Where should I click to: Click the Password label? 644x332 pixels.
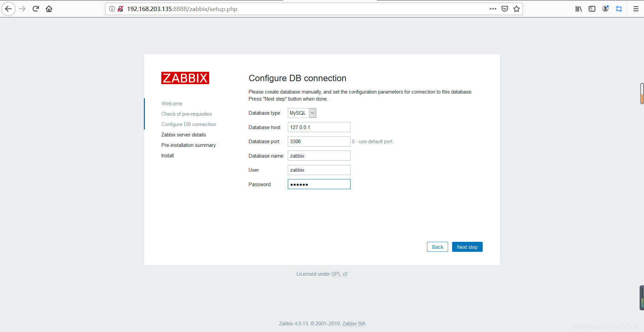pos(260,184)
